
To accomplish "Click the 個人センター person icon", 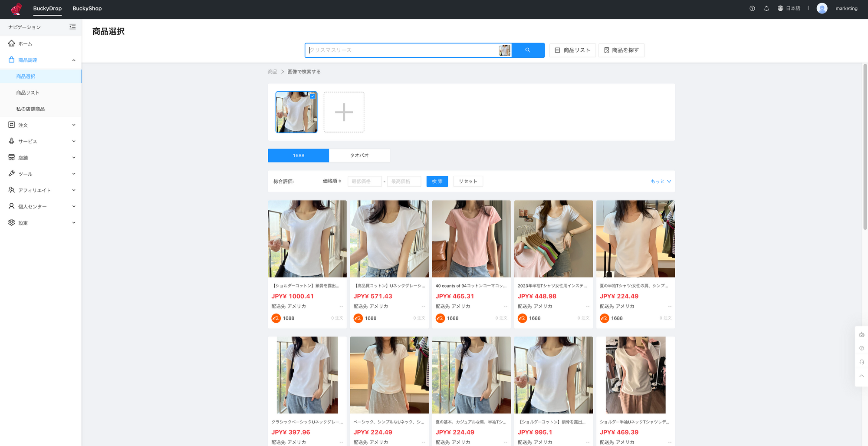I will [x=12, y=206].
